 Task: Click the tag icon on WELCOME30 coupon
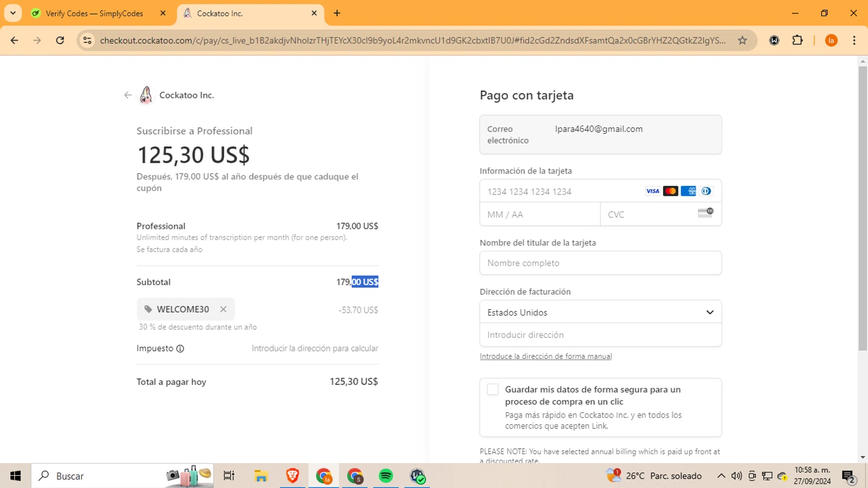[148, 309]
